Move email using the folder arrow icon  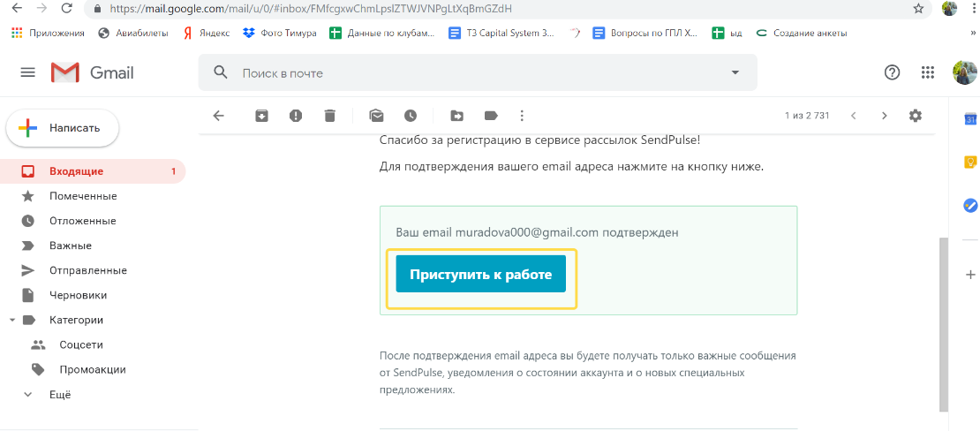457,116
